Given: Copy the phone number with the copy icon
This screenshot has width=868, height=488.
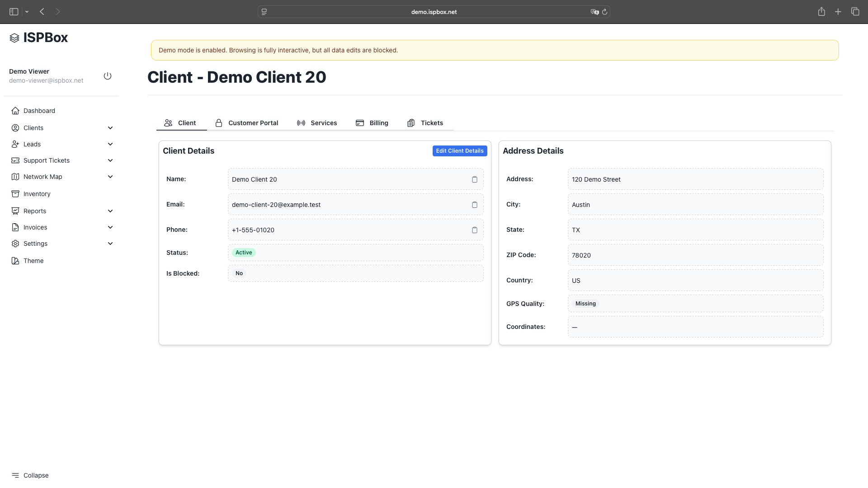Looking at the screenshot, I should (474, 230).
